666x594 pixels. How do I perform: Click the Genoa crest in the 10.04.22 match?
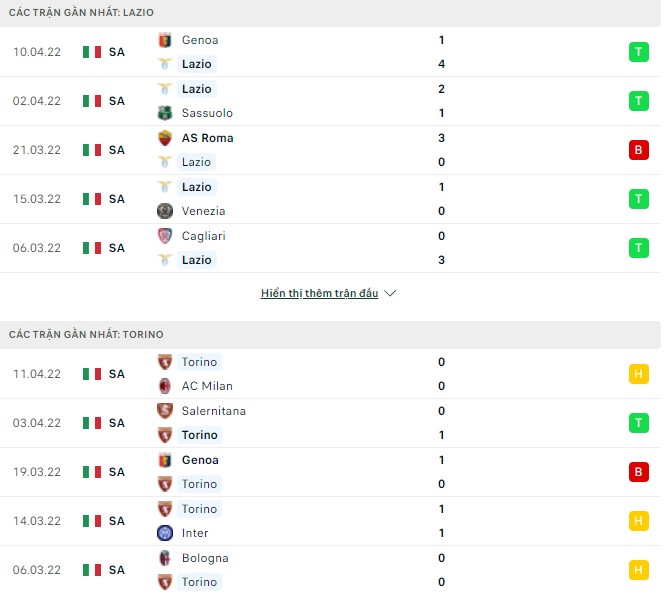tap(165, 40)
